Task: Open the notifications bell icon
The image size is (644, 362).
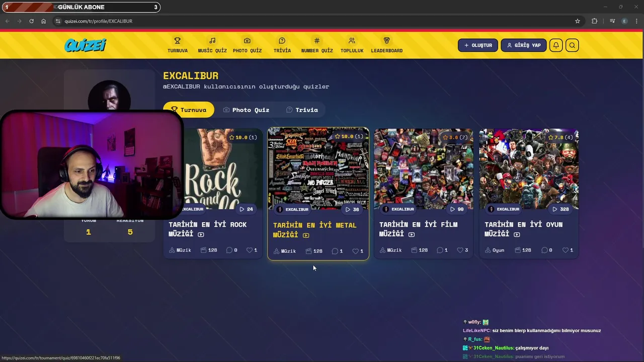Action: pyautogui.click(x=556, y=45)
